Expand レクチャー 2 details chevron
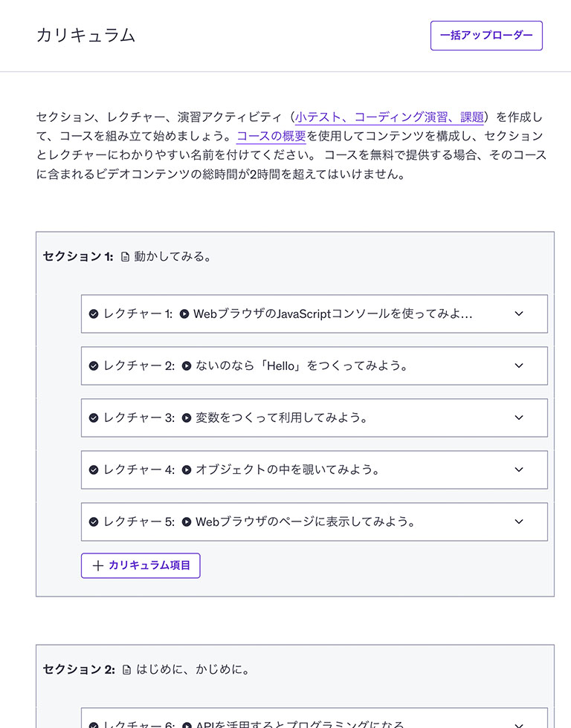571x728 pixels. click(x=519, y=365)
